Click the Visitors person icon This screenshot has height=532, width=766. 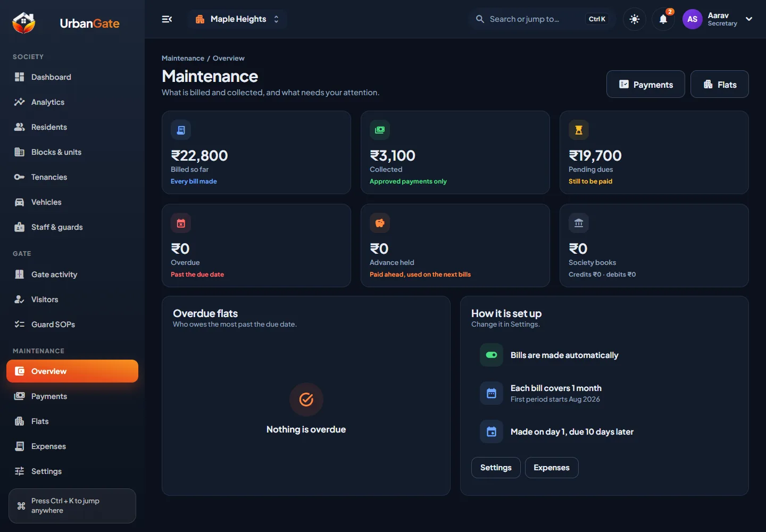(20, 300)
